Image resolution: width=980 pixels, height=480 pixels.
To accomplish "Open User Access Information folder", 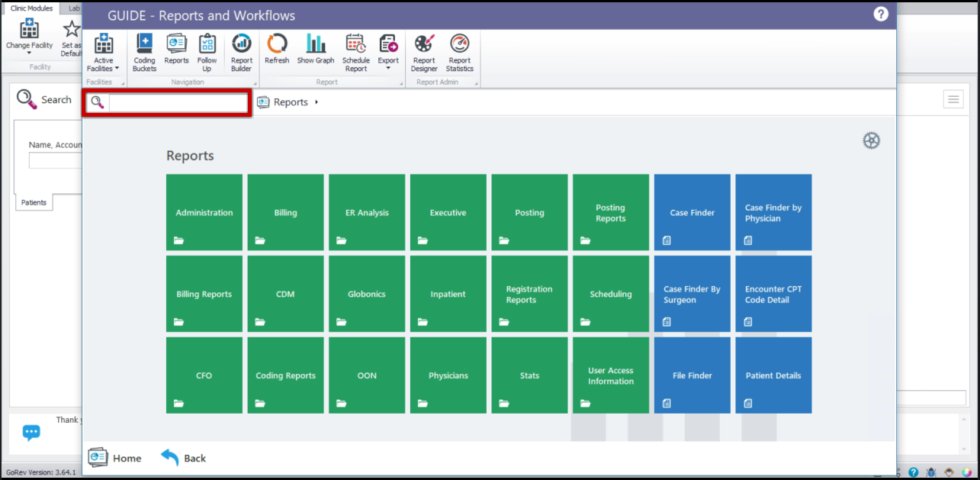I will [611, 375].
